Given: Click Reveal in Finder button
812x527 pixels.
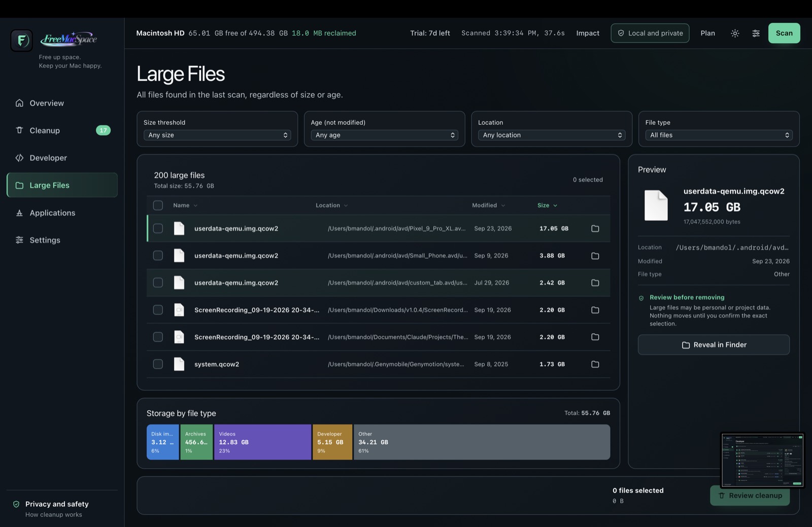Looking at the screenshot, I should [714, 345].
